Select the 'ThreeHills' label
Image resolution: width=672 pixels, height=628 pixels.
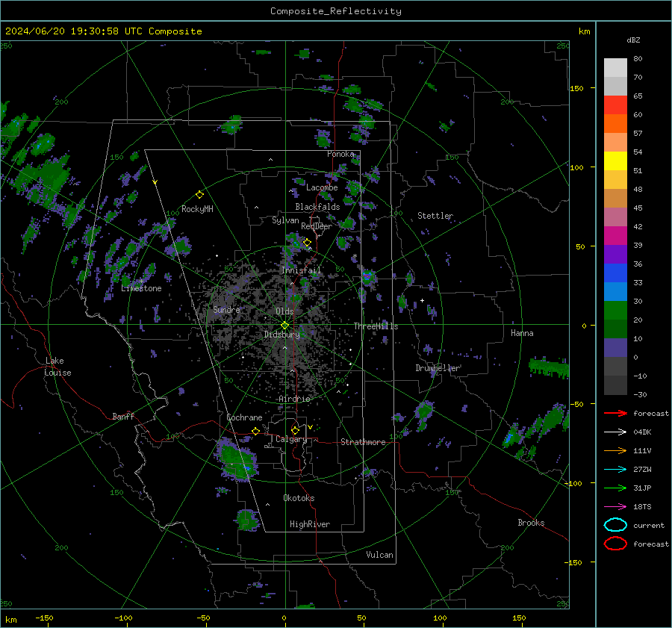[376, 326]
